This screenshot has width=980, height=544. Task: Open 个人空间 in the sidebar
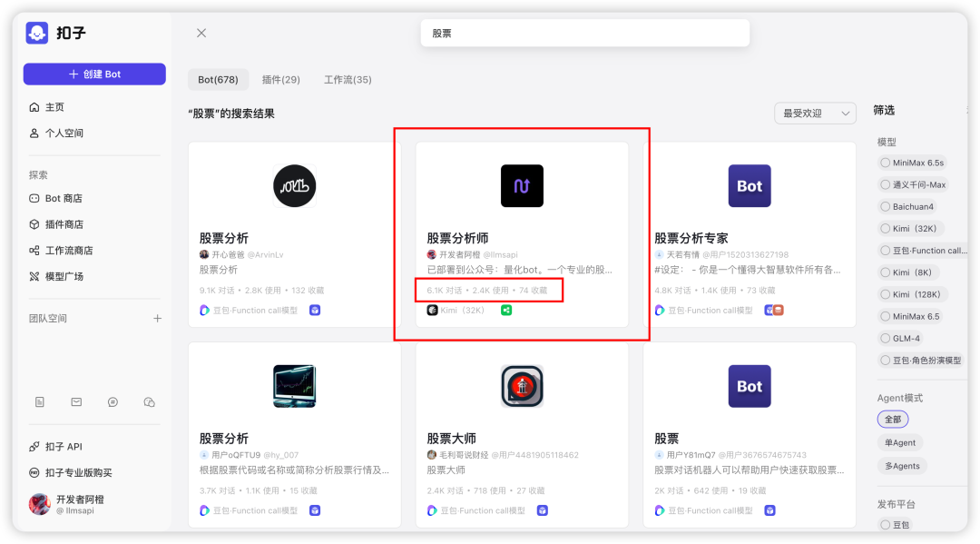click(56, 133)
